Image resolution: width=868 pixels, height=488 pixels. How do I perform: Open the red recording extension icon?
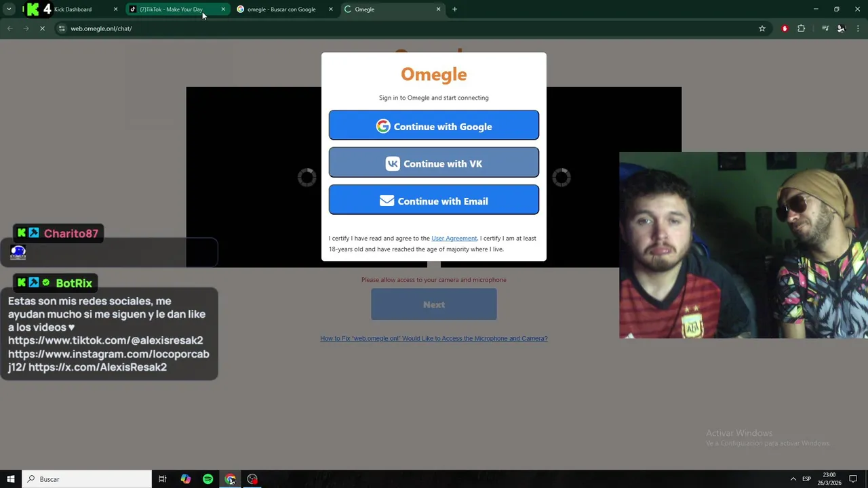[x=785, y=28]
